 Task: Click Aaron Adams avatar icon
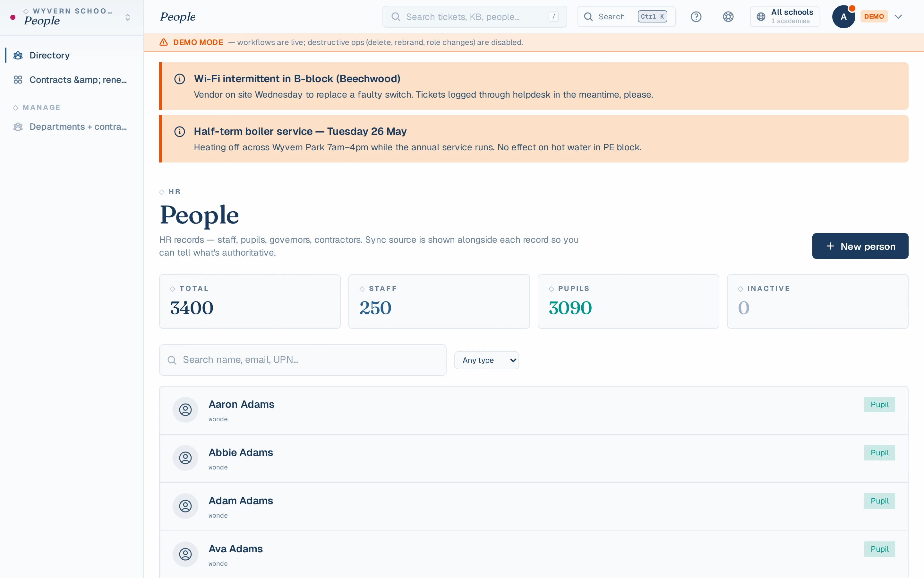pos(185,410)
